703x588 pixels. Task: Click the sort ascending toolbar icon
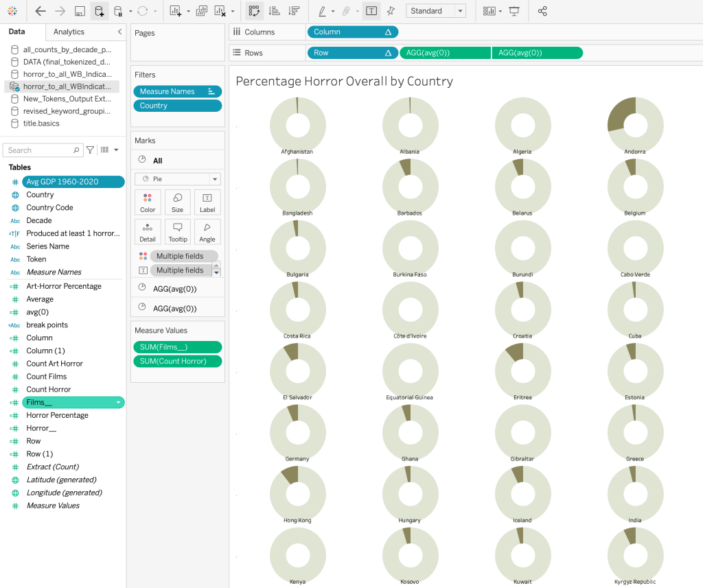[274, 11]
